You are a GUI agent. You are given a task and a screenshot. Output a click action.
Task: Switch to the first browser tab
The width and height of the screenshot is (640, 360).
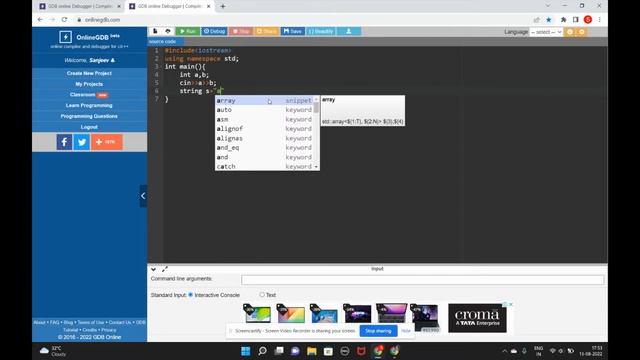[80, 7]
